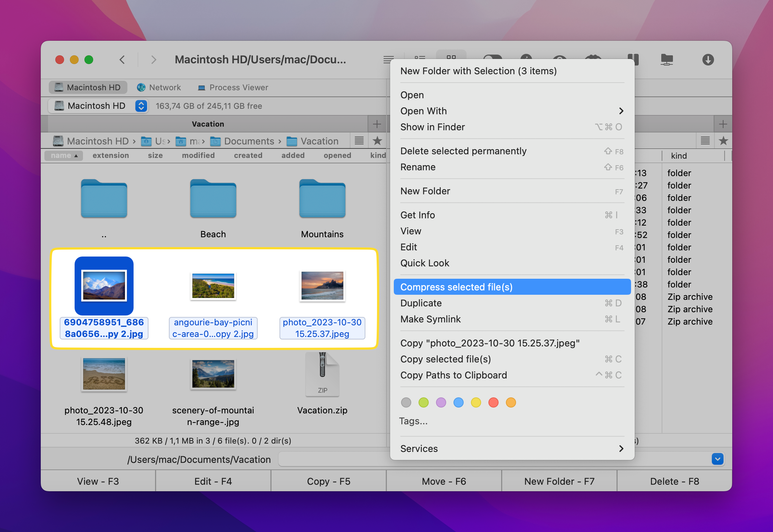The image size is (773, 532).
Task: Expand Open With submenu arrow
Action: point(621,111)
